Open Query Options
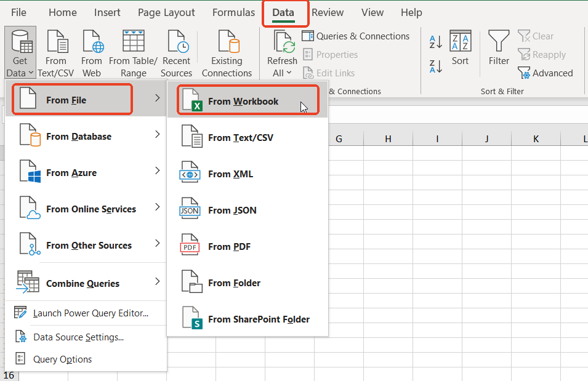The image size is (588, 381). point(86,359)
